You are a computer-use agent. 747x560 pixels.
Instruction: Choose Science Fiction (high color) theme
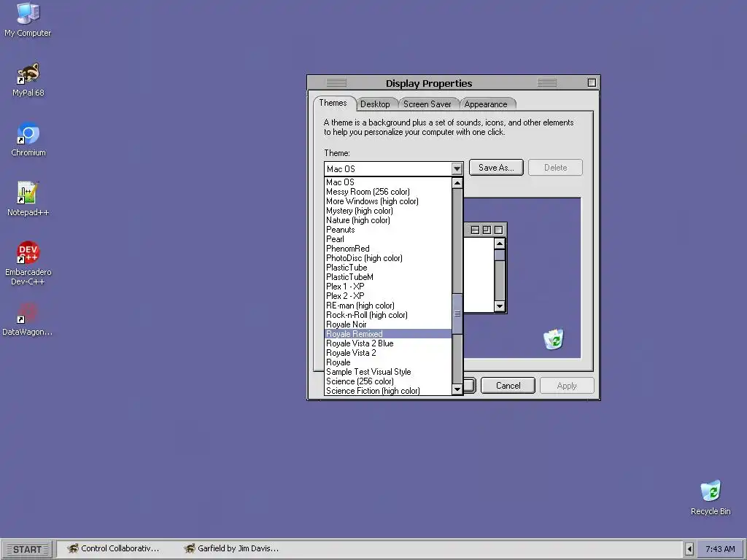pyautogui.click(x=388, y=391)
